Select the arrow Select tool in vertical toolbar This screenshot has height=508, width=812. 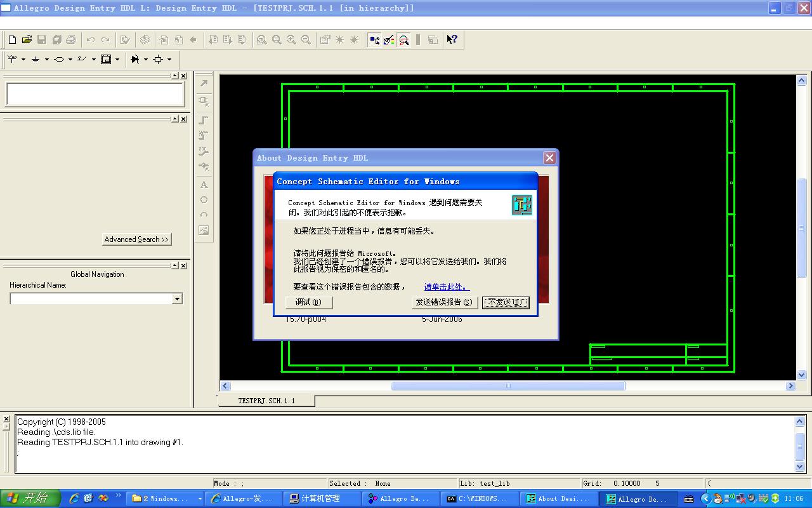[x=204, y=84]
